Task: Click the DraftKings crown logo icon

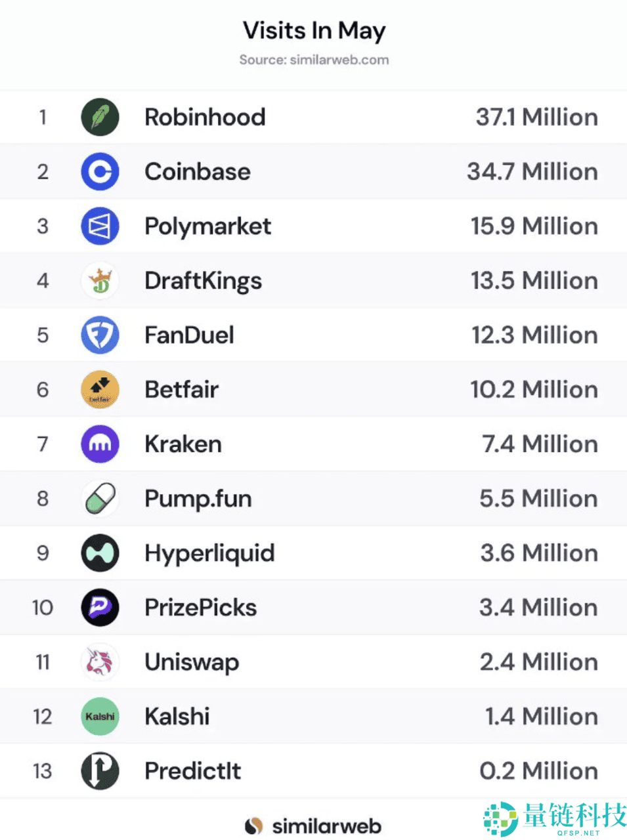Action: tap(100, 281)
